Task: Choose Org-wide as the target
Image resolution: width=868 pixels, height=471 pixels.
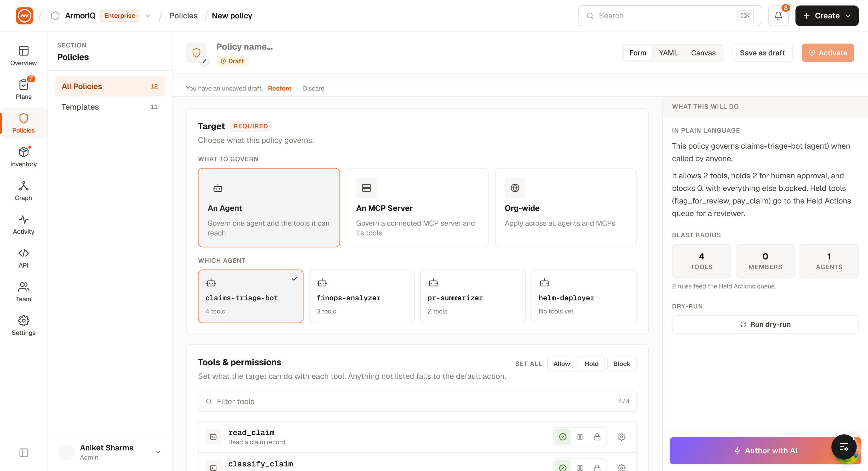Action: coord(566,207)
